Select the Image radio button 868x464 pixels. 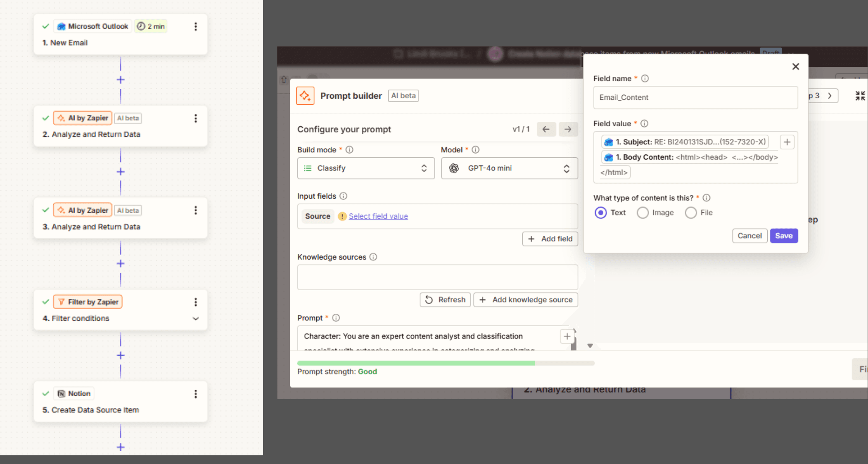[x=643, y=213]
